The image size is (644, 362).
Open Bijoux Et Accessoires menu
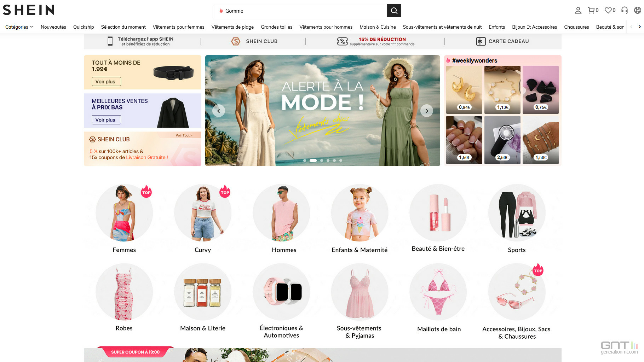(534, 27)
